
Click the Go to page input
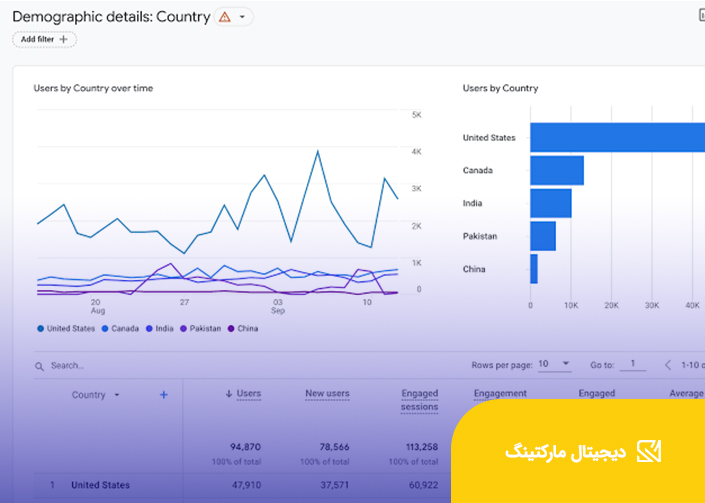point(633,364)
